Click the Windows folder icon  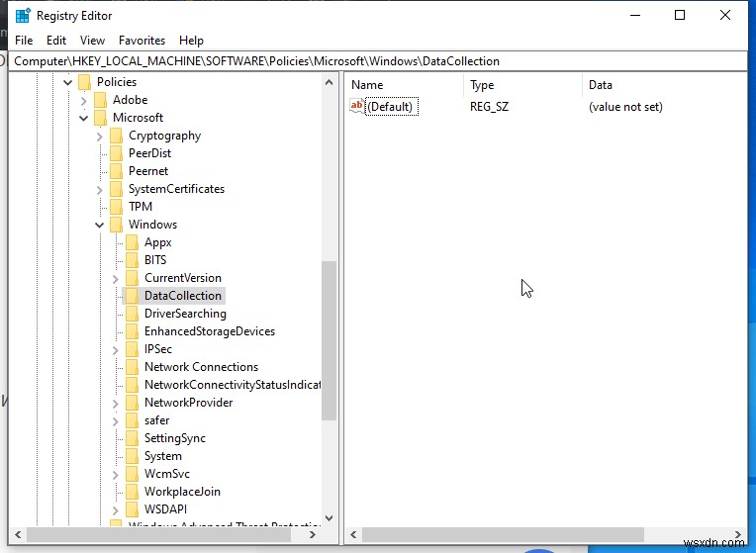point(116,225)
